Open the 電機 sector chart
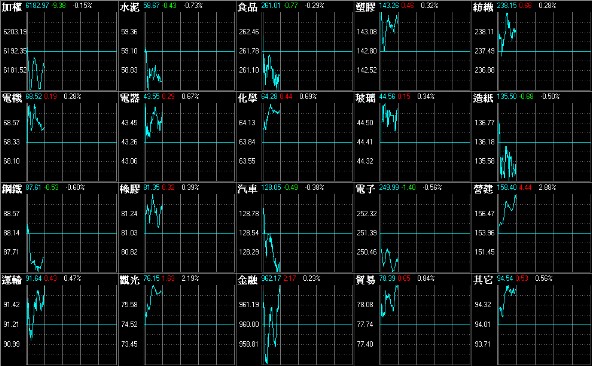 (59, 137)
